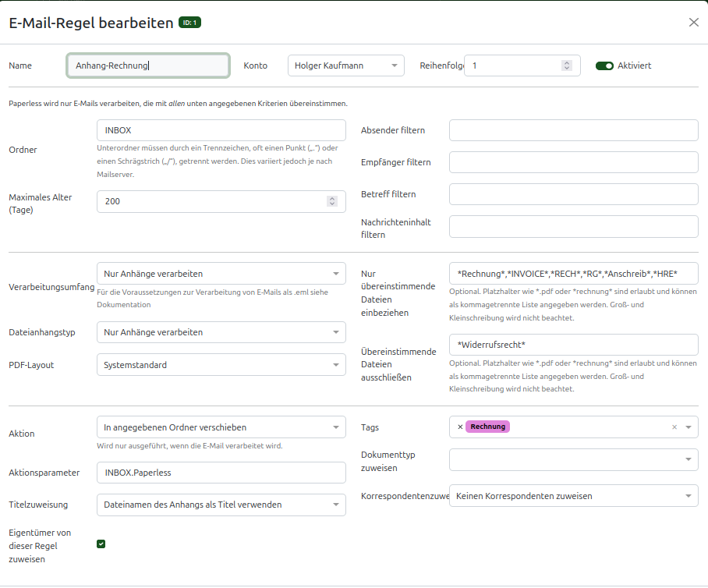Remove the Rechnung tag chip

pos(460,427)
